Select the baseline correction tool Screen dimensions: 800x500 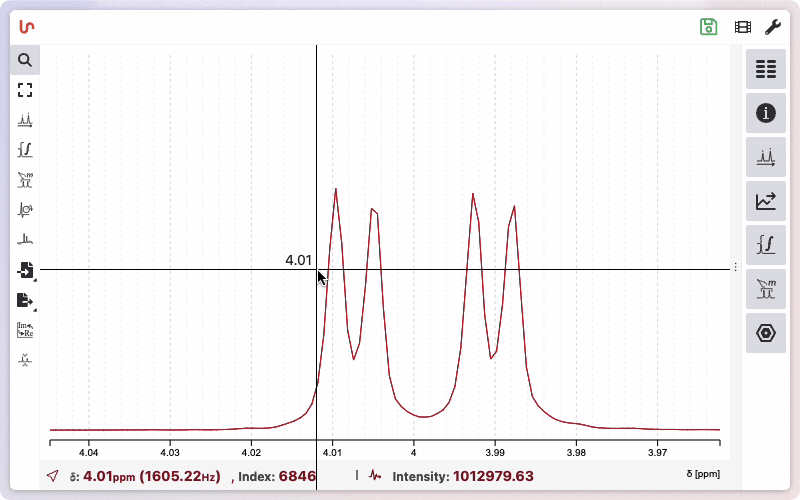point(25,240)
